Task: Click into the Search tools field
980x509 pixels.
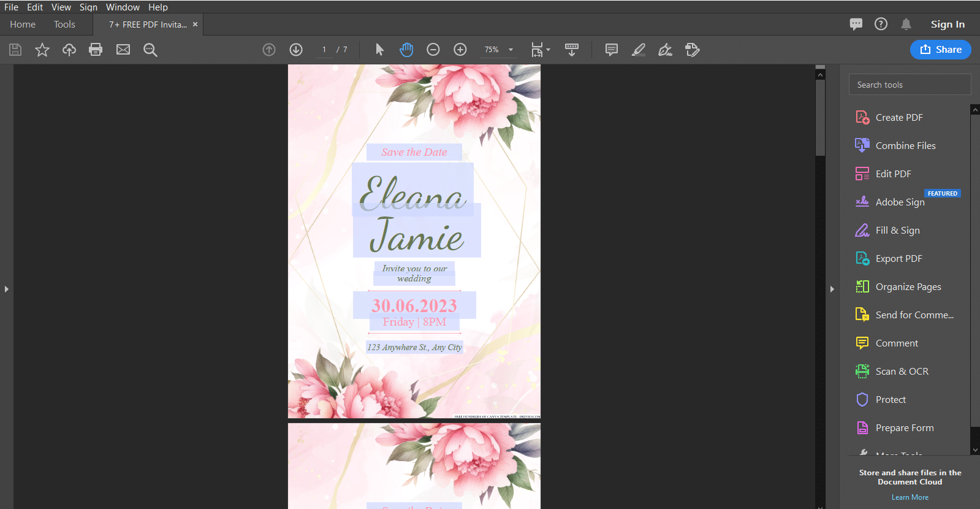Action: coord(910,85)
